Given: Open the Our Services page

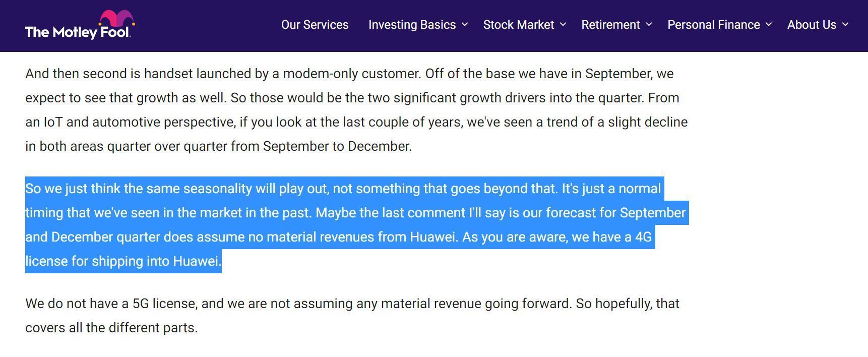Looking at the screenshot, I should 315,25.
